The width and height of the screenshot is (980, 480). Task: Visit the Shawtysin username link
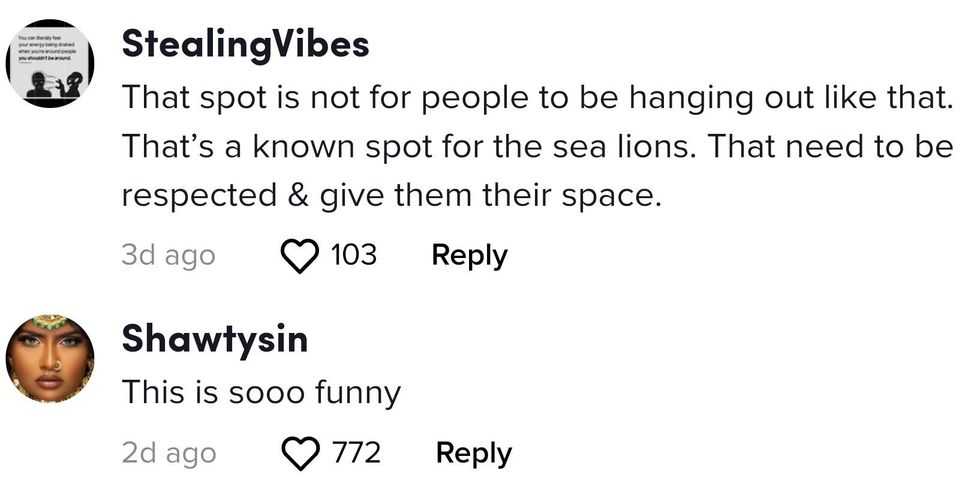(x=214, y=340)
